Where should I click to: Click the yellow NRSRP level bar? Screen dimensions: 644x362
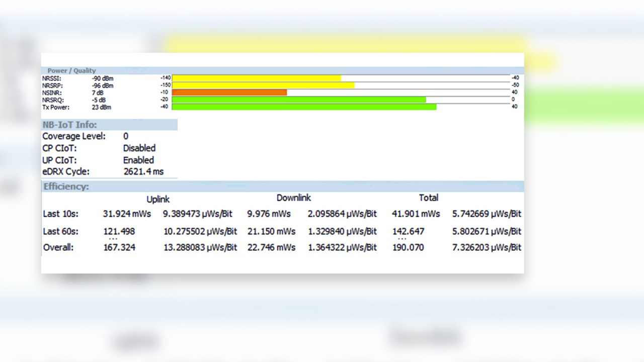(x=263, y=85)
